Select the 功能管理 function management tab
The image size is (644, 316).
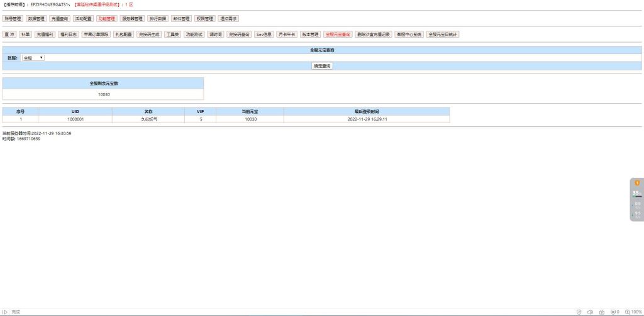(106, 19)
